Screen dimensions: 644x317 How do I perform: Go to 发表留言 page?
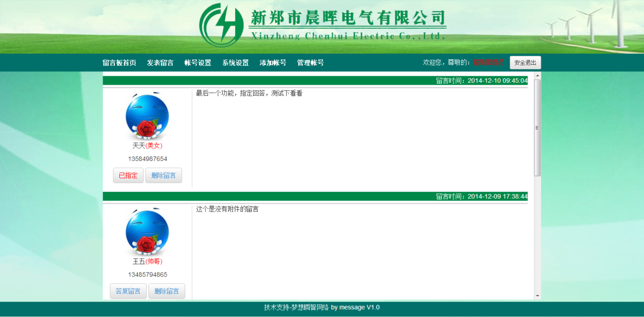pos(160,63)
